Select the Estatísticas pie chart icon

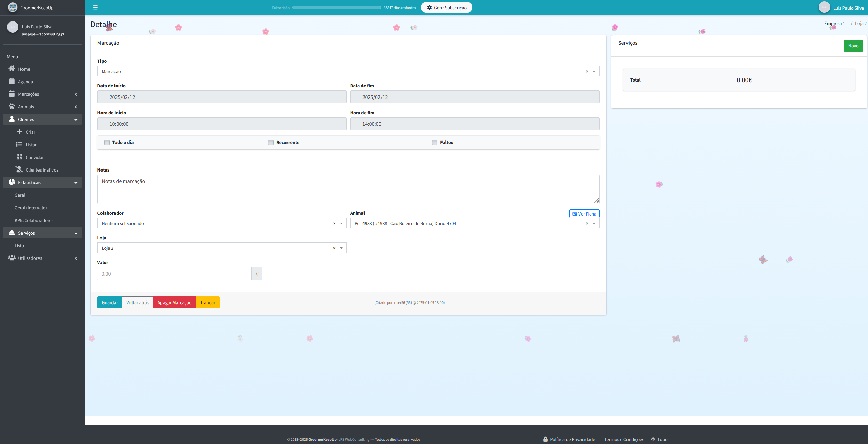(x=12, y=182)
